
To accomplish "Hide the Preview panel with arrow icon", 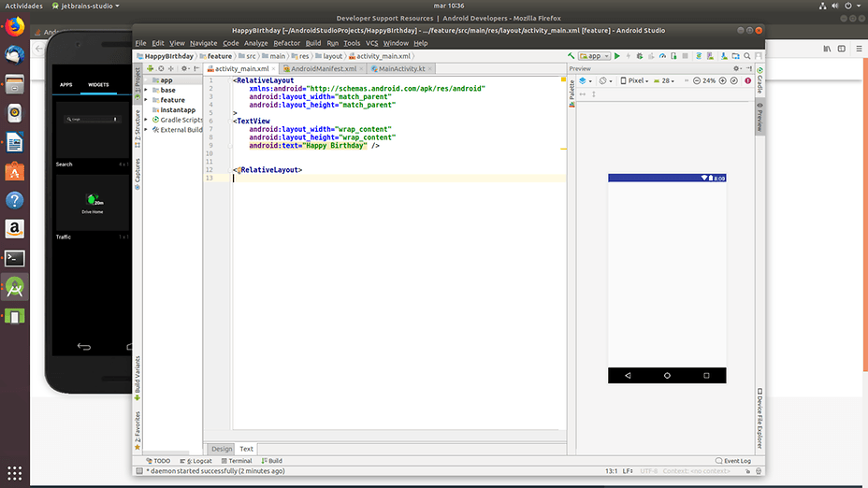I will click(749, 68).
